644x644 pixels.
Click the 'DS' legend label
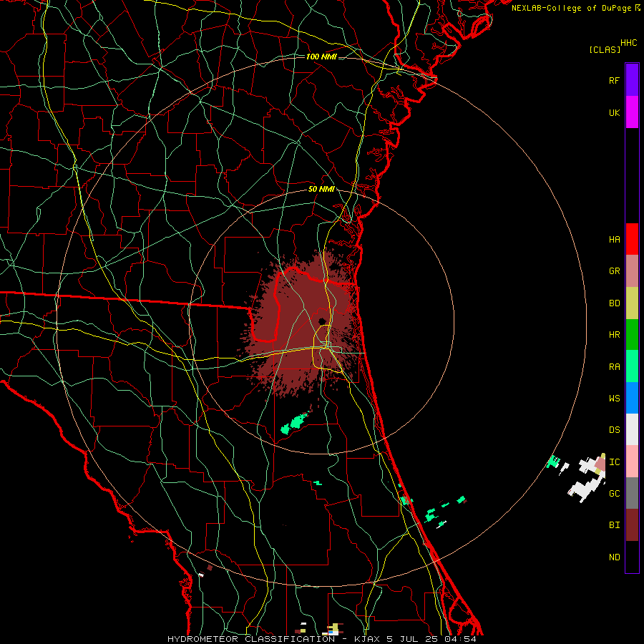pos(614,430)
